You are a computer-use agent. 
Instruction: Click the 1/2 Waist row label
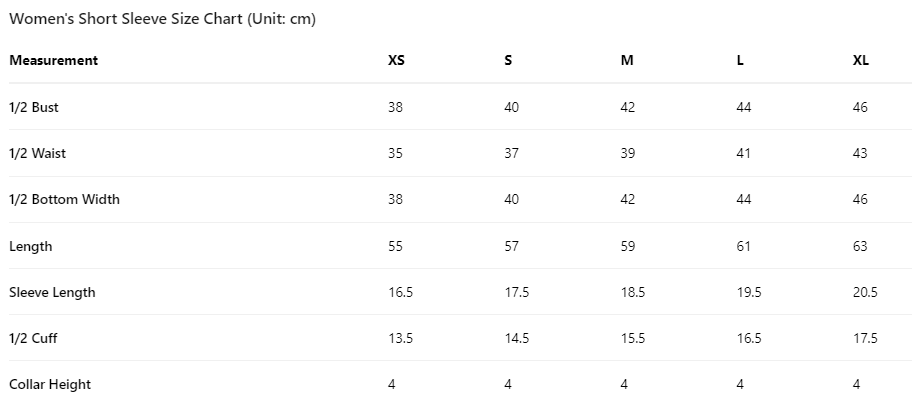coord(37,153)
